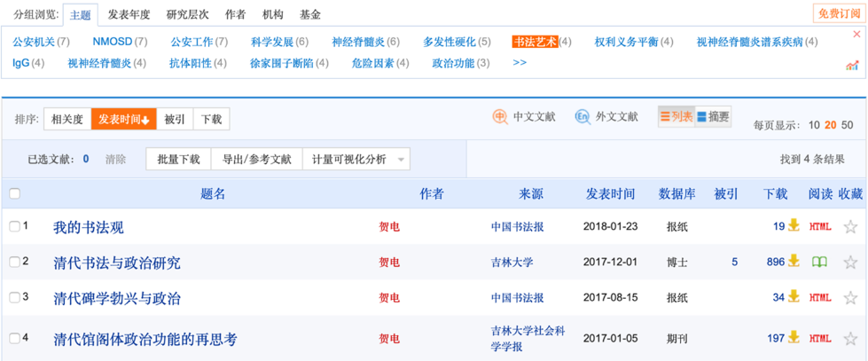Viewport: 868px width, 361px height.
Task: Download '清代馆阁体政治功能的再思考' via its download icon
Action: [794, 337]
